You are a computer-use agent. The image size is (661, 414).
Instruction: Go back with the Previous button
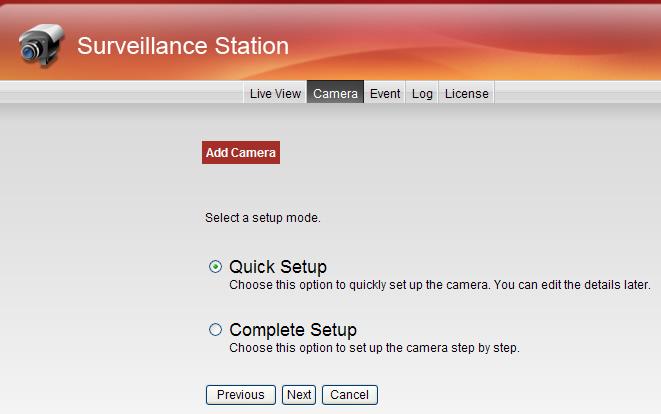[241, 395]
